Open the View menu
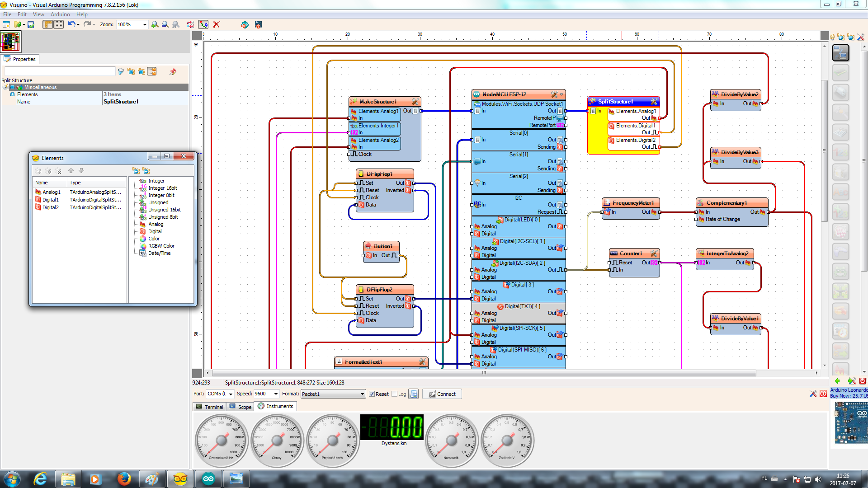The width and height of the screenshot is (868, 488). coord(38,14)
